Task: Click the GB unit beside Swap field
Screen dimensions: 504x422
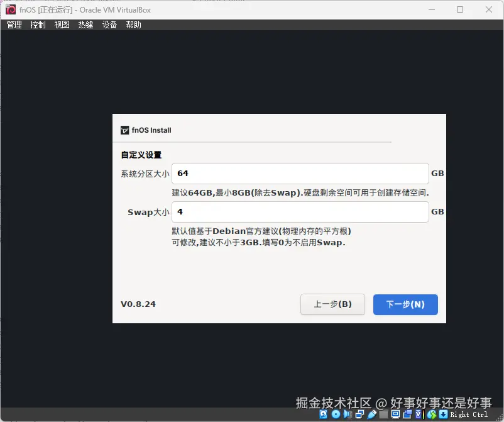Action: (437, 212)
